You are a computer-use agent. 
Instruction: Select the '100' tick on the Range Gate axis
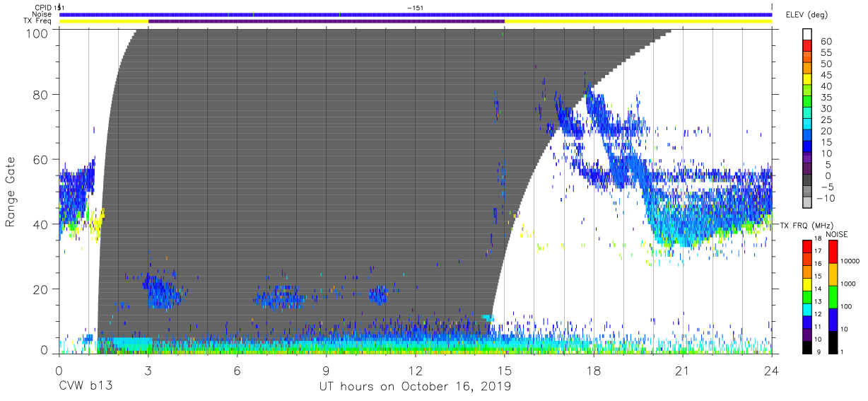(x=38, y=33)
